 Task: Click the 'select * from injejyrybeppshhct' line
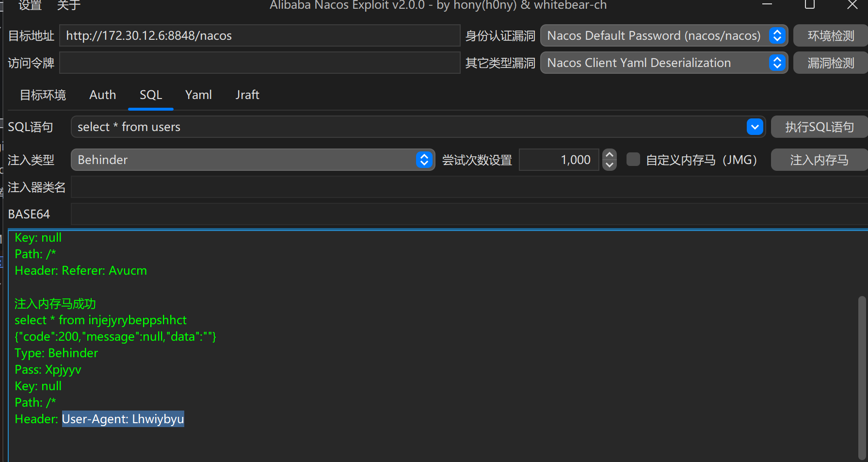[101, 320]
